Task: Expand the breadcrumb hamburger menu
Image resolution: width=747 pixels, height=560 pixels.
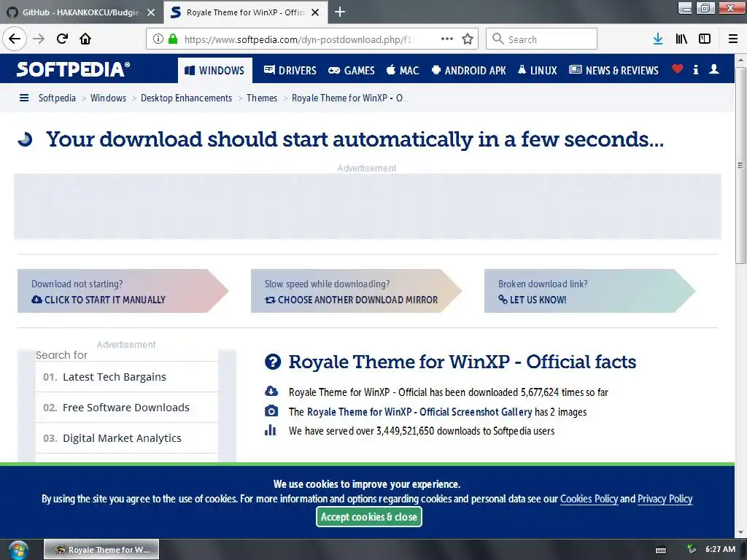Action: tap(24, 98)
